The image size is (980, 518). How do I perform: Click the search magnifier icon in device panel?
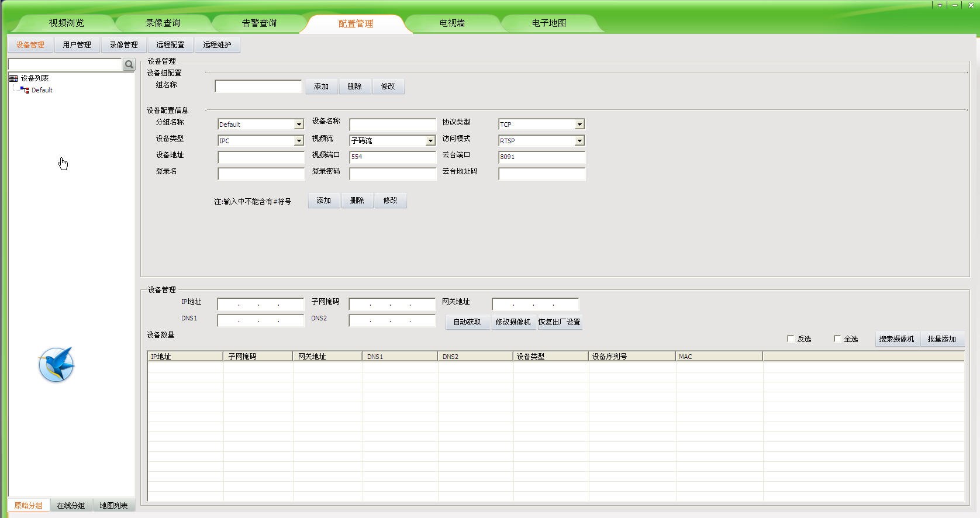click(129, 64)
